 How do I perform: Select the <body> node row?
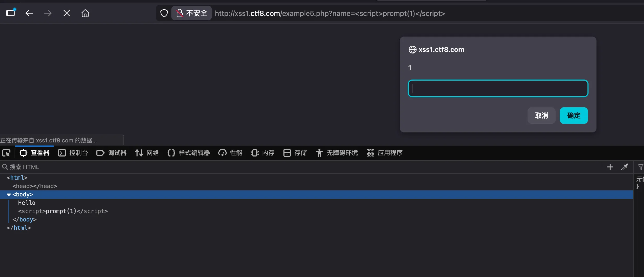point(317,195)
